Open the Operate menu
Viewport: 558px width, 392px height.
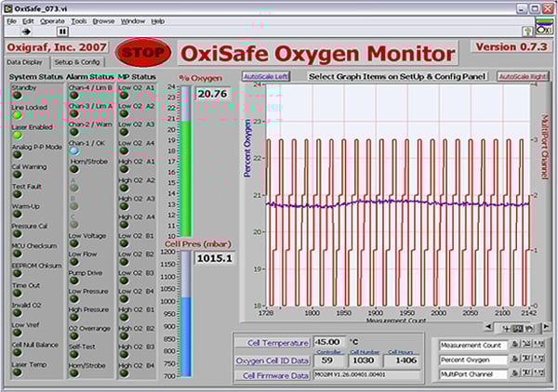[52, 20]
